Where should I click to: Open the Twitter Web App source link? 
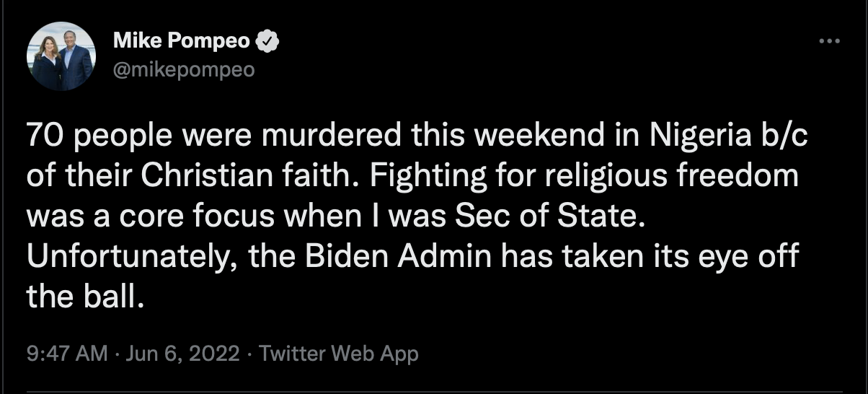click(x=338, y=354)
